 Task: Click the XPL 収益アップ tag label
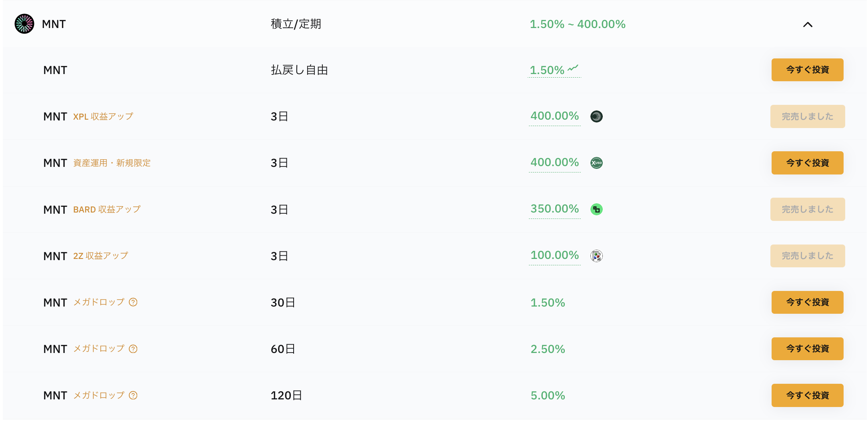tap(103, 116)
